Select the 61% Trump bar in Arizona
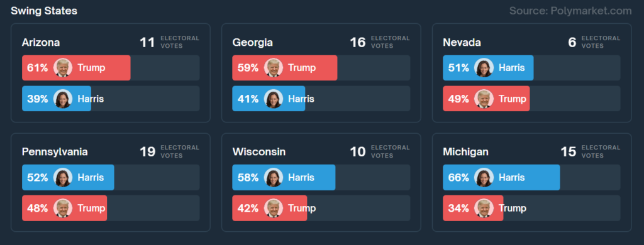644x245 pixels. tap(76, 68)
